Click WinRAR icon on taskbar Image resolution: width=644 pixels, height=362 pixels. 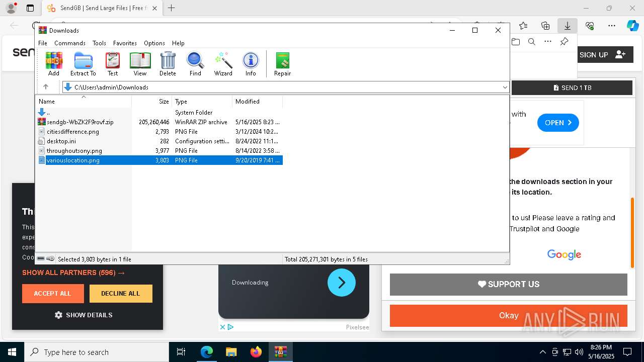[x=281, y=352]
